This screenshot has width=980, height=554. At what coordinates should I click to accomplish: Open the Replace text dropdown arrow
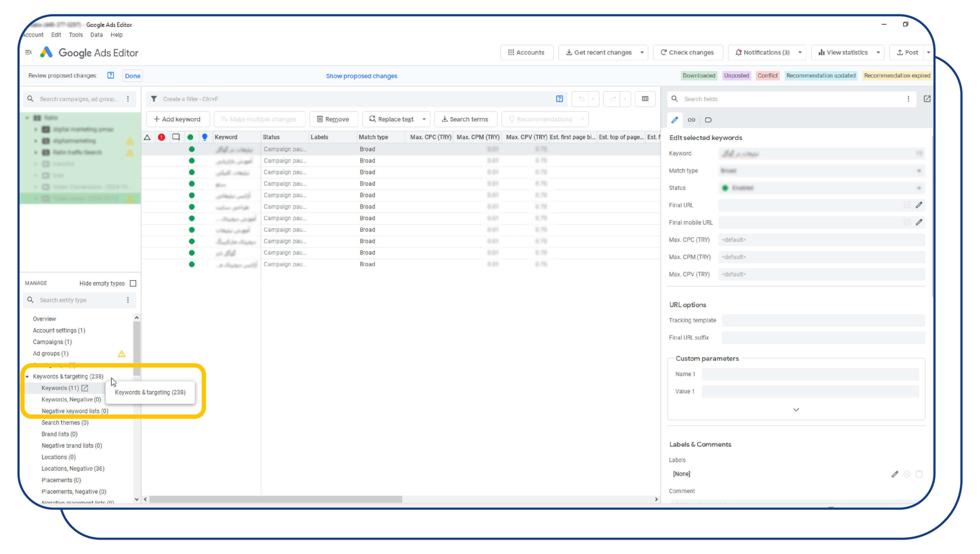click(x=424, y=119)
